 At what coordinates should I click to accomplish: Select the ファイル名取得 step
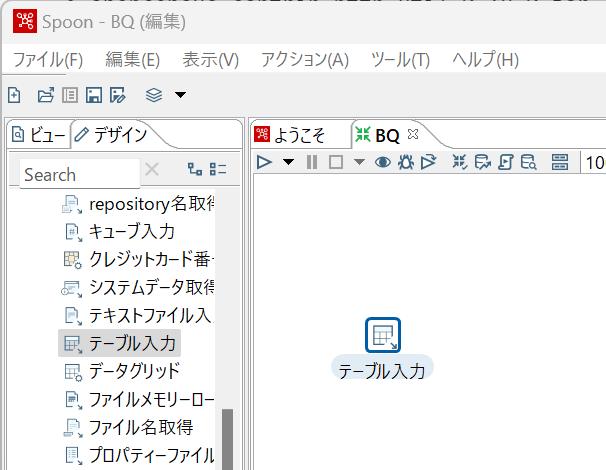(x=129, y=427)
